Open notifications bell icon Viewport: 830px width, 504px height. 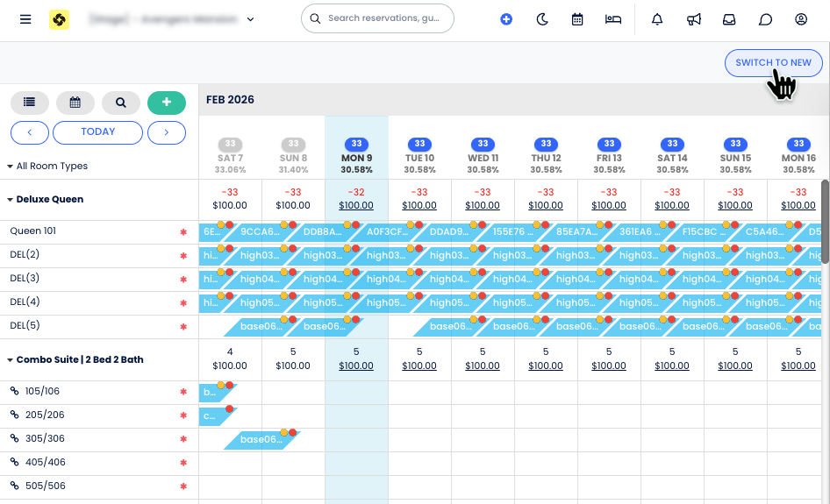[x=657, y=19]
